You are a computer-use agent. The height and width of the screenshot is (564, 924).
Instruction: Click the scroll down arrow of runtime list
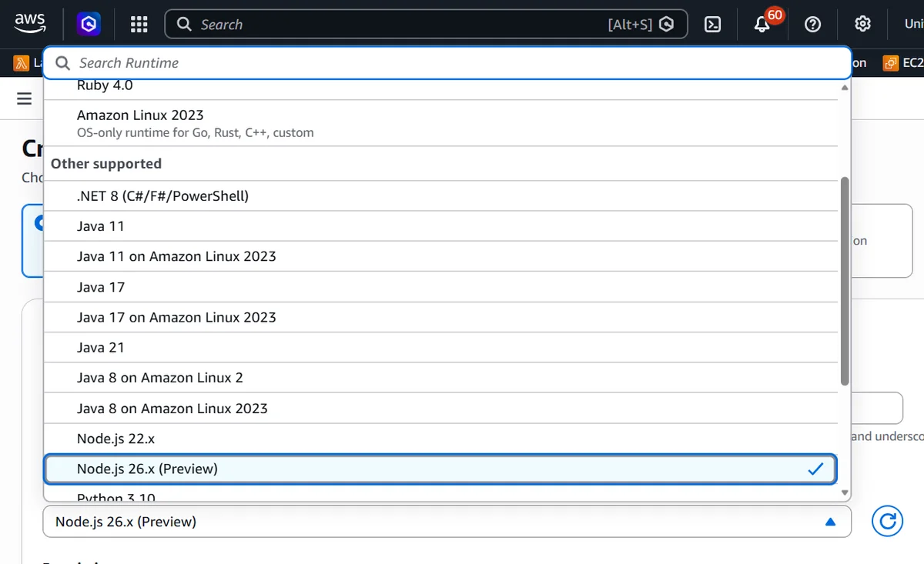click(x=845, y=492)
